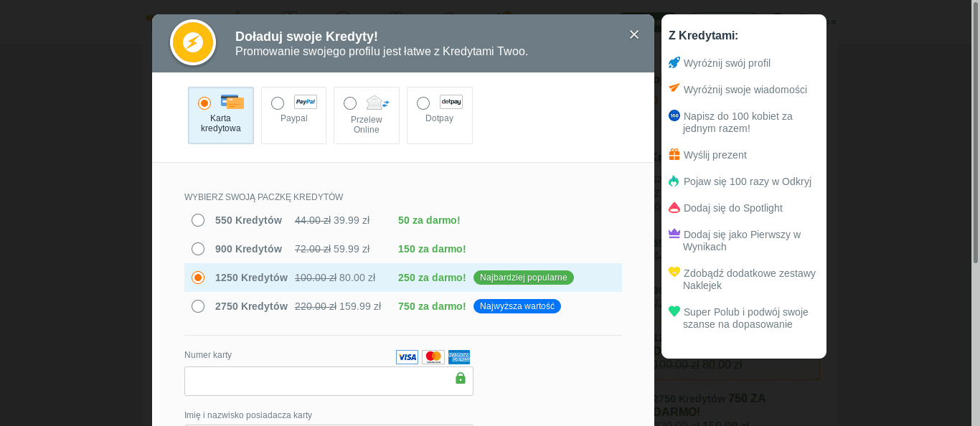Click the Twoo credits lightning bolt icon
This screenshot has width=980, height=426.
[193, 42]
